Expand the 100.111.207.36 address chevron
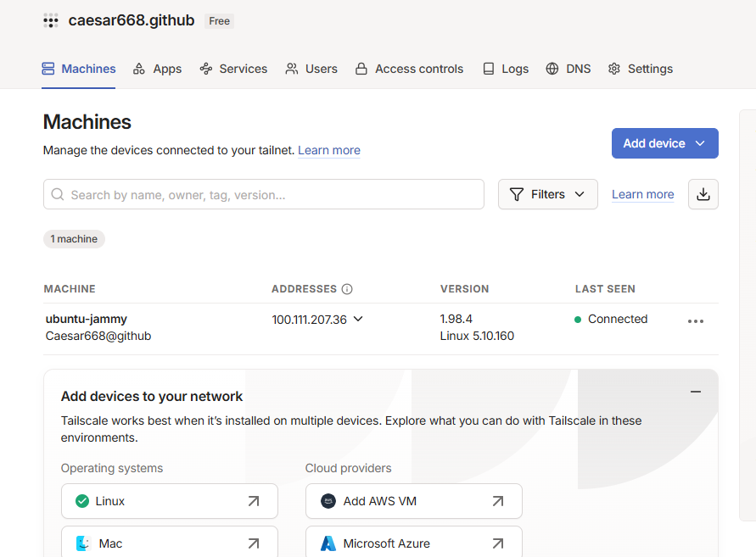 (x=358, y=319)
